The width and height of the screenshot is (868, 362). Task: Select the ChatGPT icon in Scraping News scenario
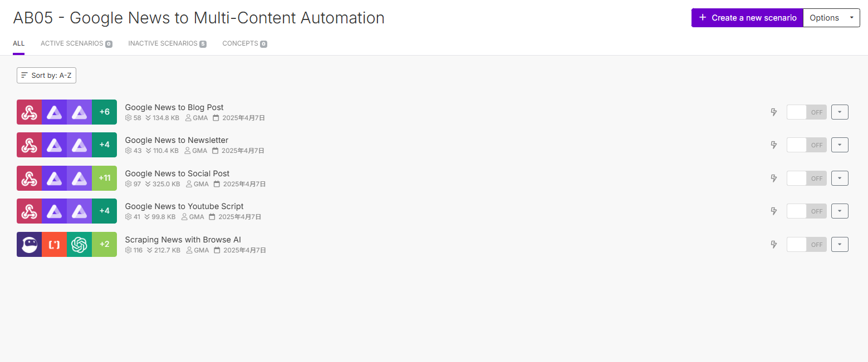[x=79, y=244]
